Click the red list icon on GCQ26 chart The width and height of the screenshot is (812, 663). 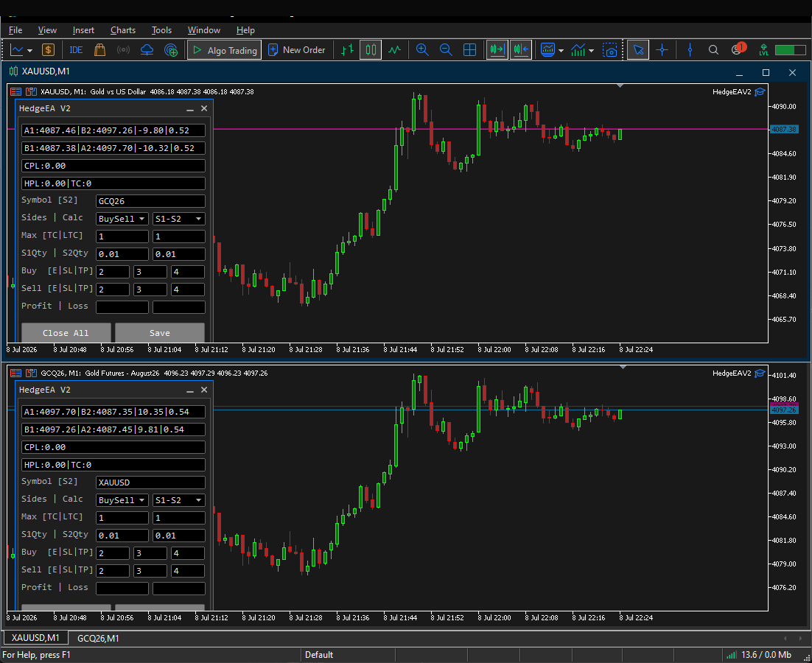click(15, 373)
